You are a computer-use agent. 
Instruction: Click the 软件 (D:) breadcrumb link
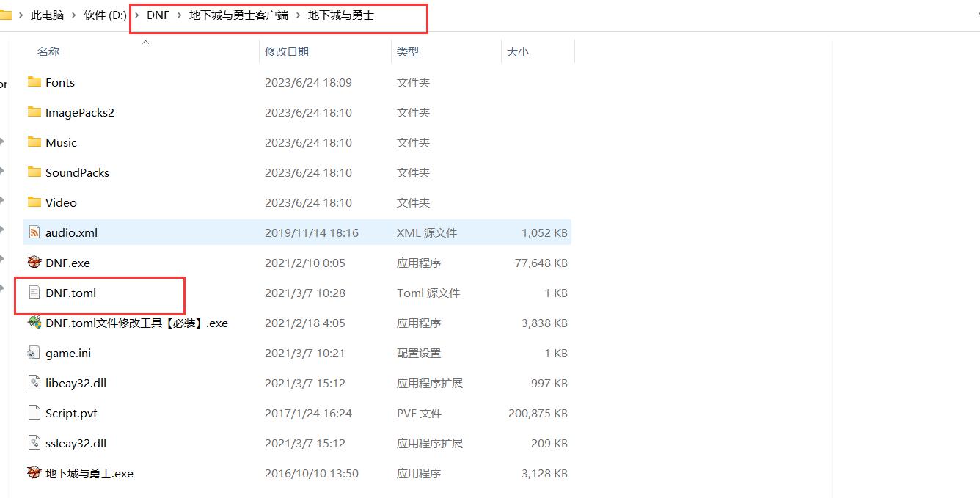click(x=104, y=14)
